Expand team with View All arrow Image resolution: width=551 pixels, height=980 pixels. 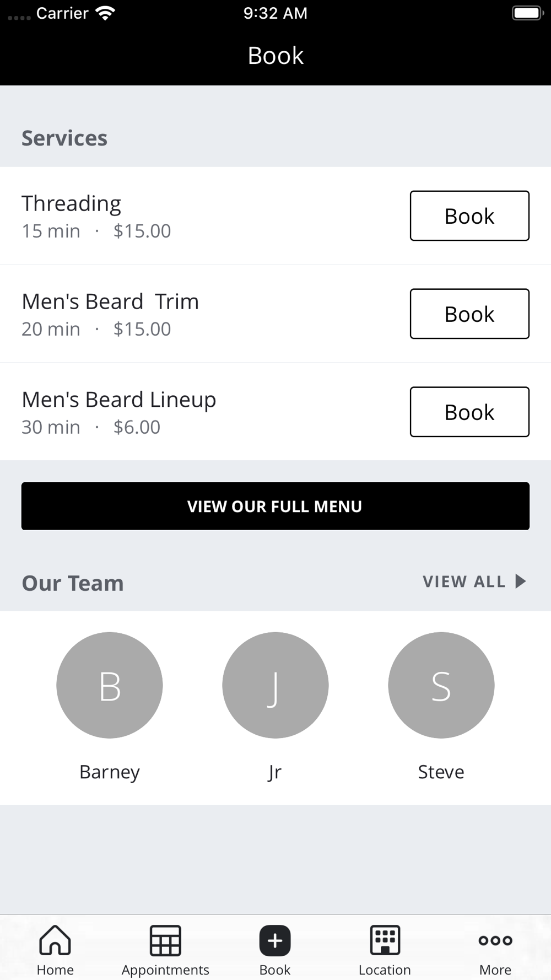point(521,581)
